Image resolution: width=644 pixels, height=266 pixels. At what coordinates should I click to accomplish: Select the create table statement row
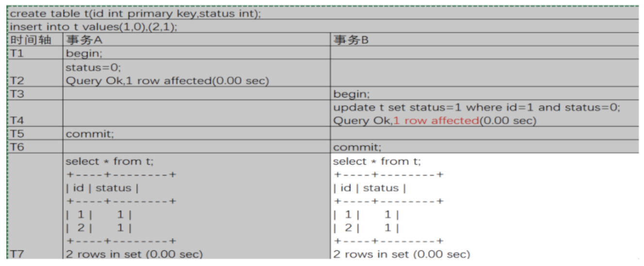point(323,13)
